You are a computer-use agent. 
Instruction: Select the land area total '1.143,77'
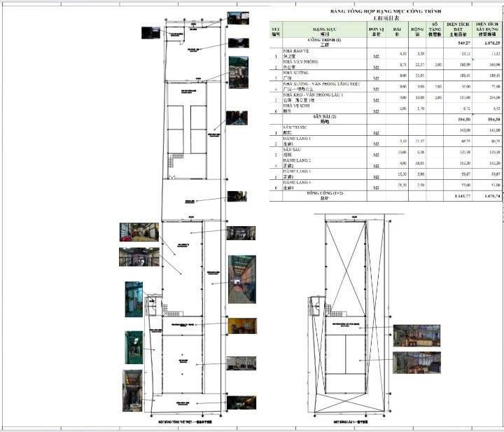click(x=463, y=196)
